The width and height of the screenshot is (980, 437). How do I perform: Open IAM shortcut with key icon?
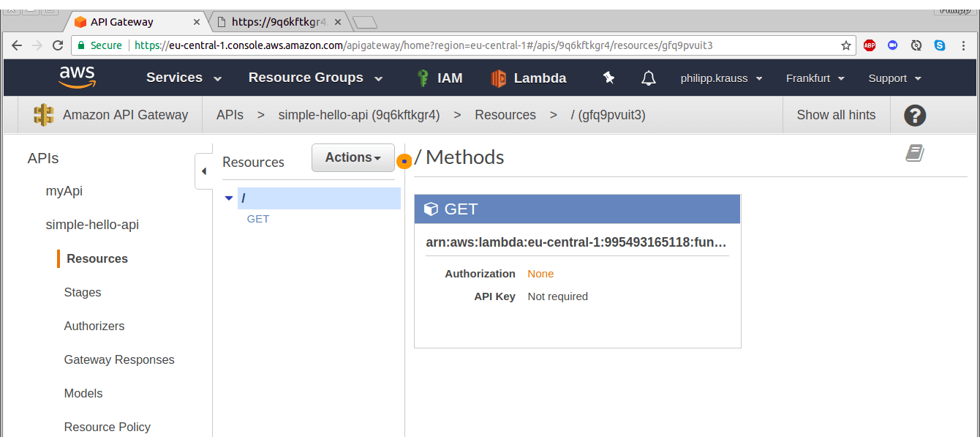coord(439,78)
